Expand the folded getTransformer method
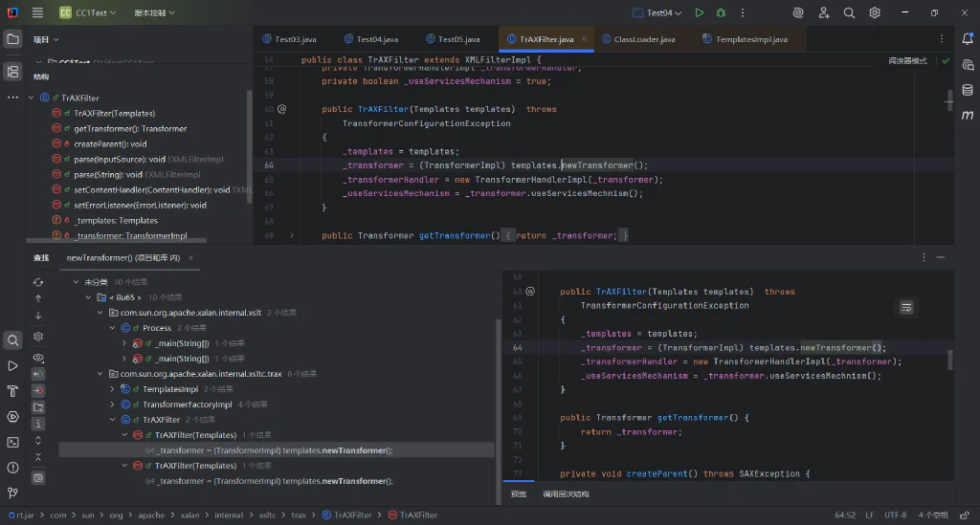980x525 pixels. [x=291, y=235]
